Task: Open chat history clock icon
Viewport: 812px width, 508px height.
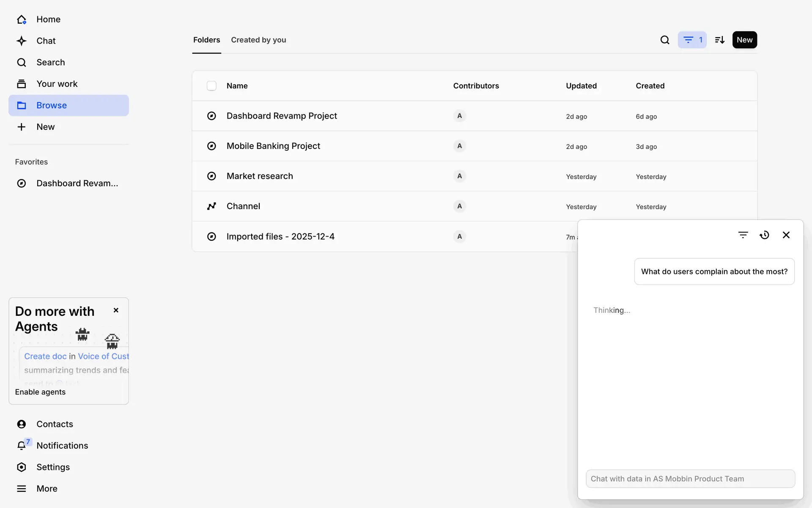Action: click(764, 235)
